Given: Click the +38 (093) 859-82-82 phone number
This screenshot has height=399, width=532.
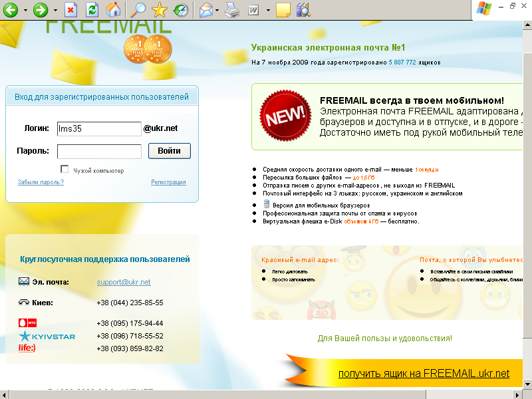Looking at the screenshot, I should 130,348.
